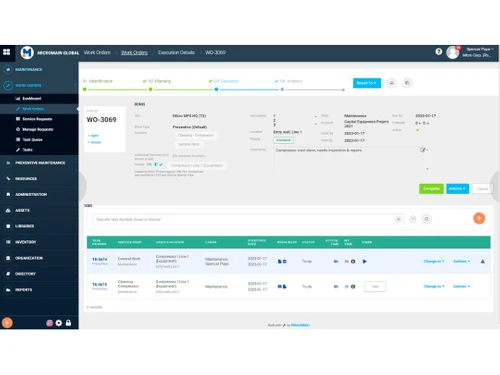500x375 pixels.
Task: Open the Revert To dropdown button
Action: click(x=367, y=83)
